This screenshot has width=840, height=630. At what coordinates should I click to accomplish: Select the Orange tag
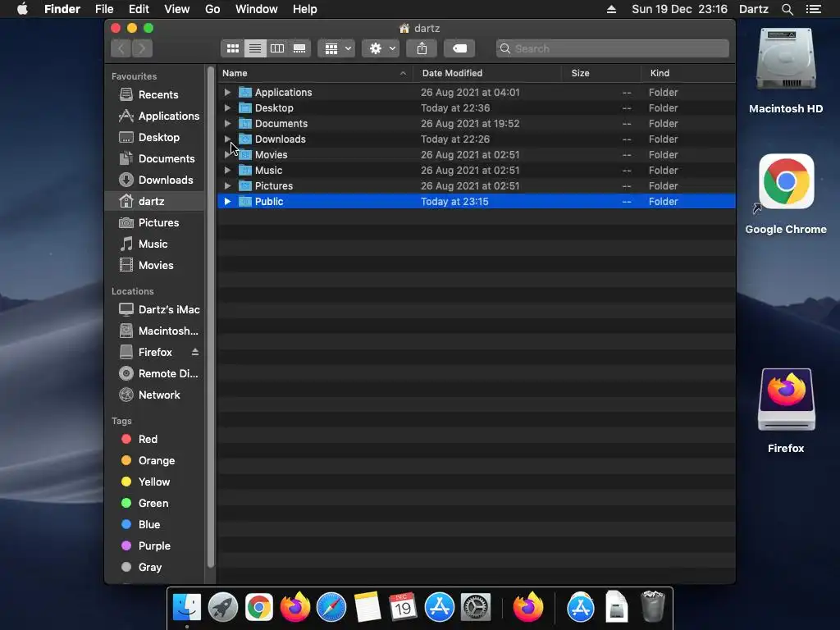tap(154, 461)
